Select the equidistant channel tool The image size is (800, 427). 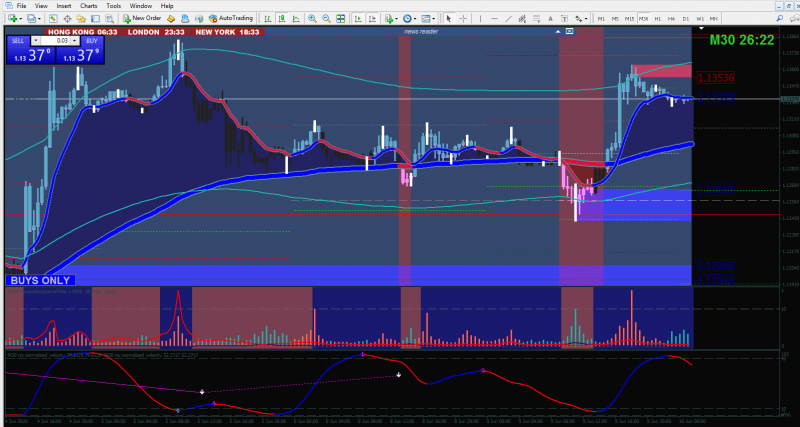point(522,18)
